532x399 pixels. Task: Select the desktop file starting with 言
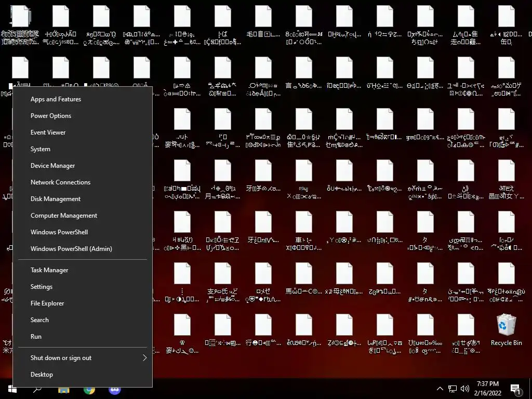303,73
